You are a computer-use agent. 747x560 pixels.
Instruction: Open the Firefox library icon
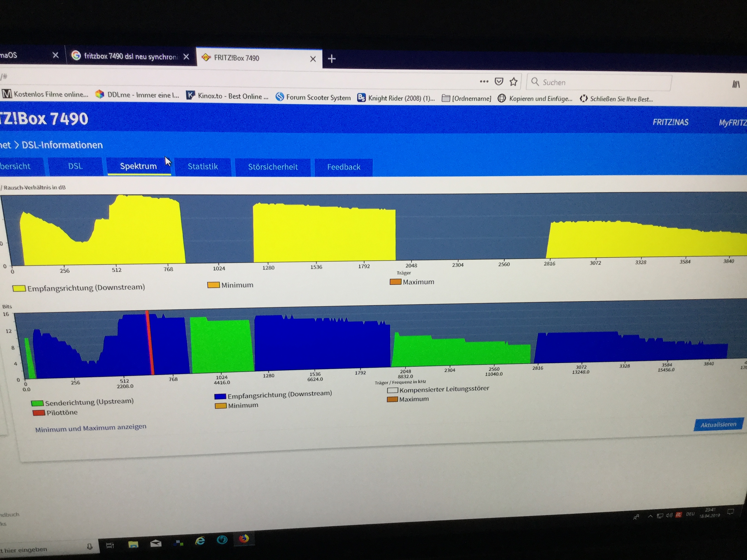[x=736, y=84]
